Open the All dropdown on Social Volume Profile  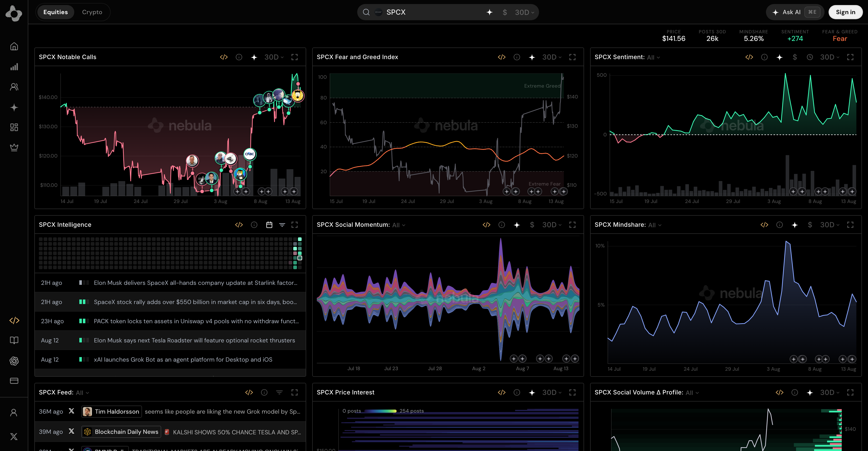coord(692,393)
